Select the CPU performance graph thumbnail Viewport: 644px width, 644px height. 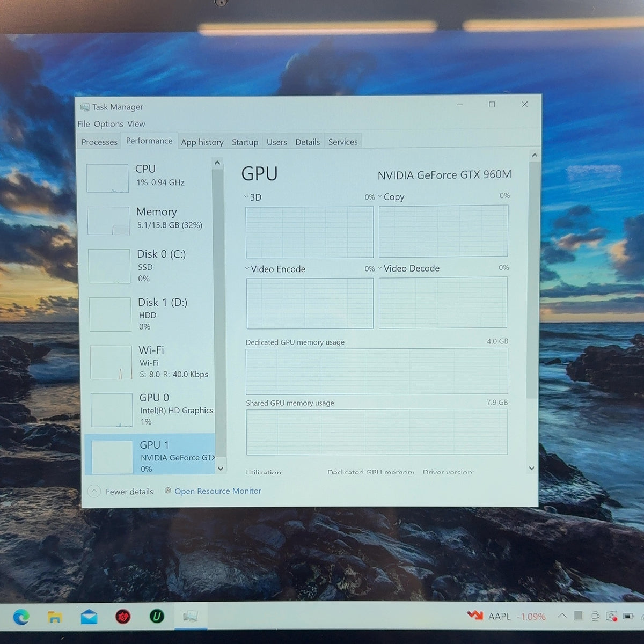107,178
